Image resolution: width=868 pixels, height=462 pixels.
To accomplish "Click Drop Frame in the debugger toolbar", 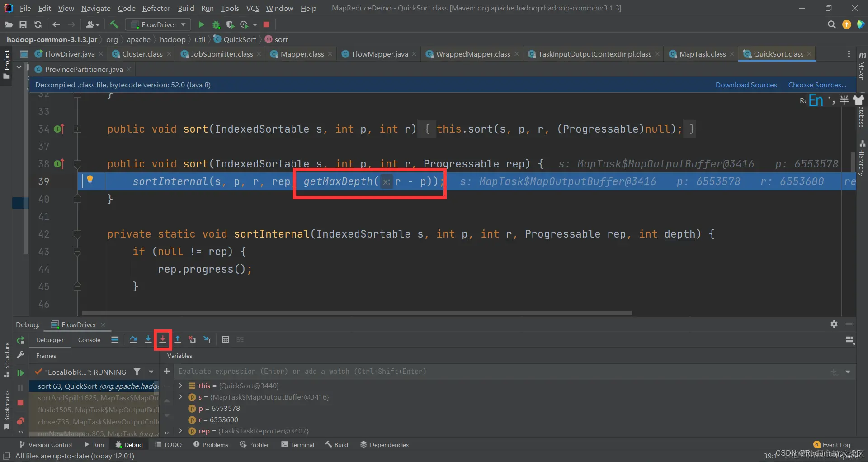I will tap(193, 339).
